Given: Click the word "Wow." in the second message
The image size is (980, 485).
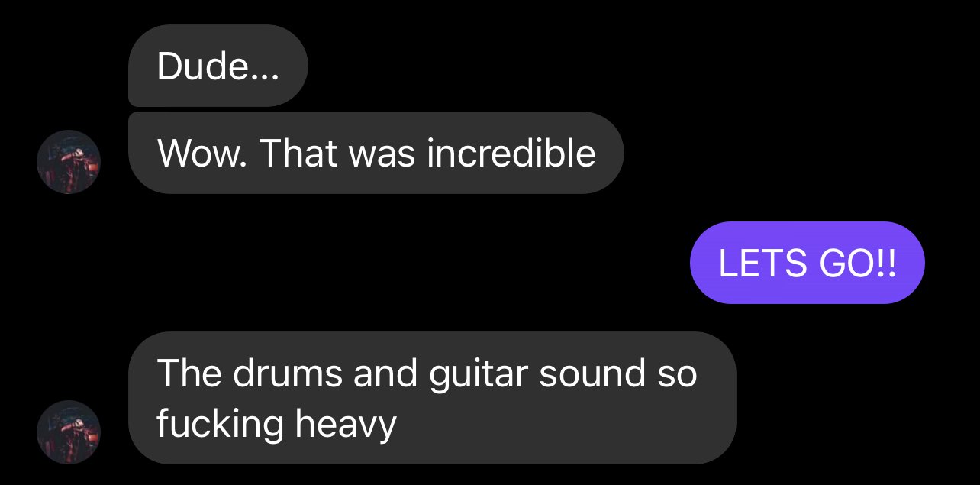Looking at the screenshot, I should pyautogui.click(x=201, y=153).
